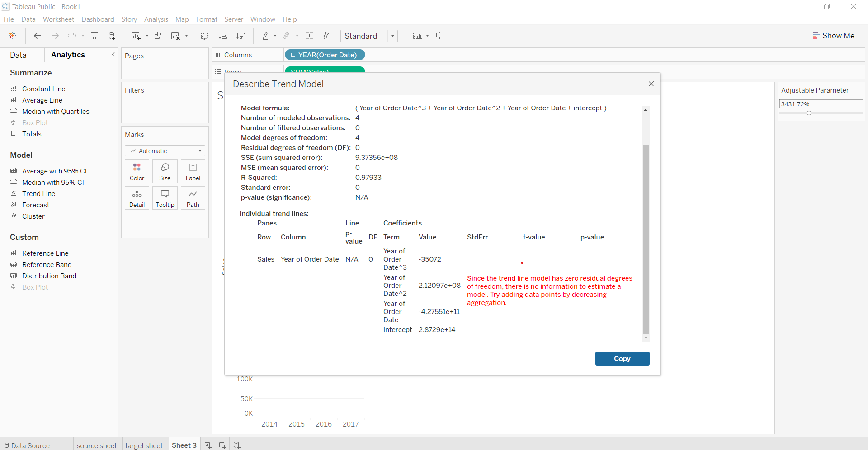Image resolution: width=868 pixels, height=450 pixels.
Task: Open the Analysis menu
Action: pos(156,19)
